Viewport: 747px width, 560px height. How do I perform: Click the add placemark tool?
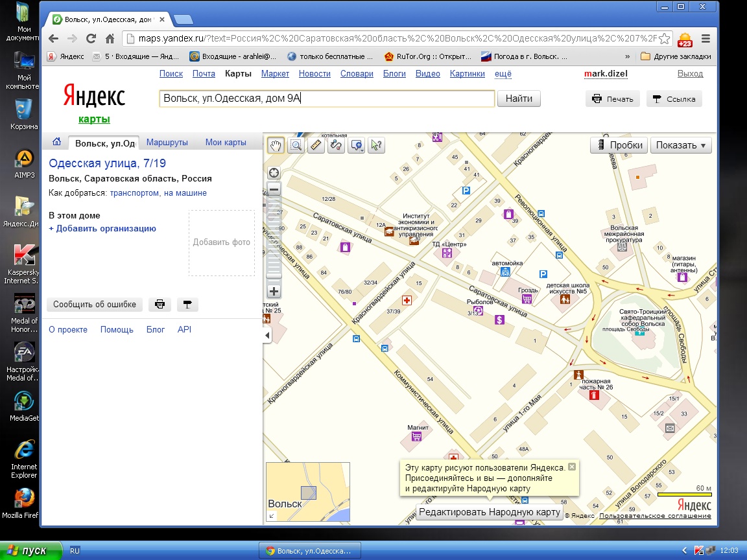click(x=357, y=145)
